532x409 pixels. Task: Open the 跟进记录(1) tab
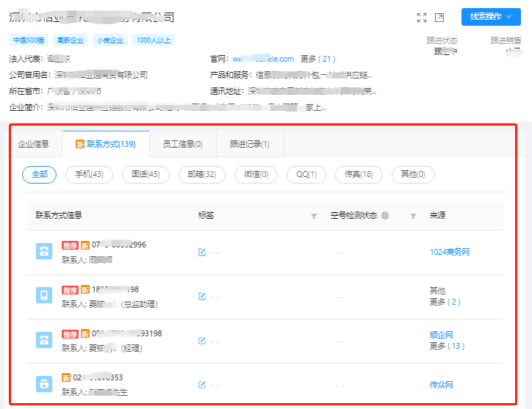click(249, 144)
